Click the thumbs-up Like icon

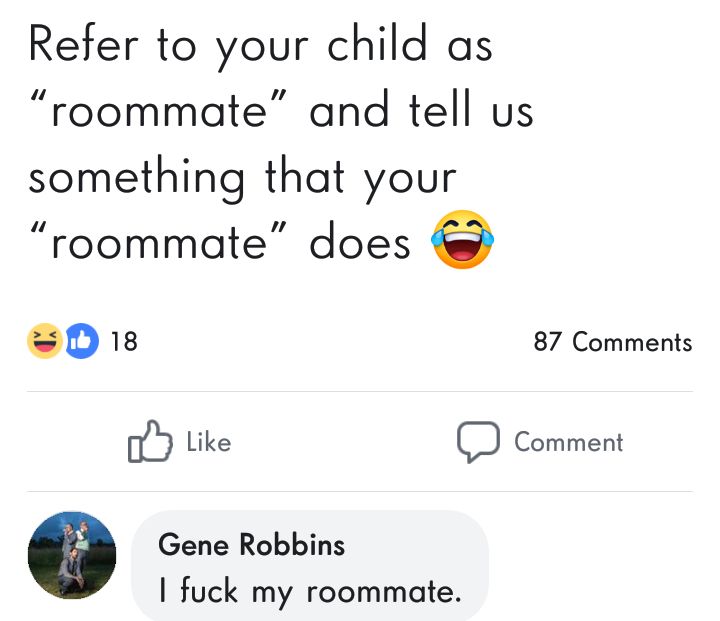[x=149, y=442]
